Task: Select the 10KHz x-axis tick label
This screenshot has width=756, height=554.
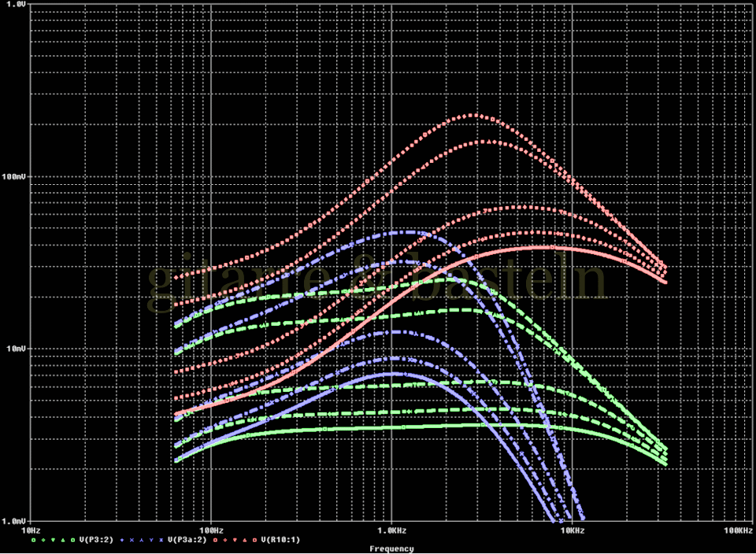Action: (573, 530)
